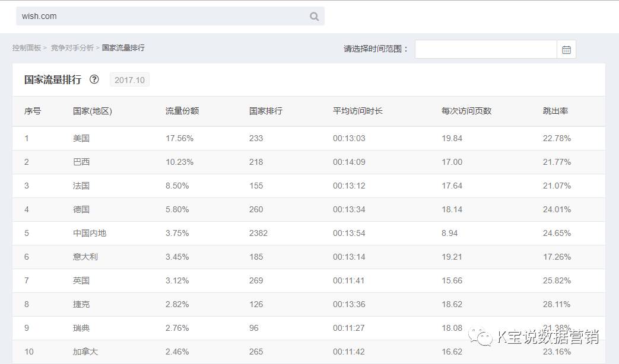This screenshot has height=364, width=619.
Task: Click the 2017.10 date label
Action: [129, 79]
